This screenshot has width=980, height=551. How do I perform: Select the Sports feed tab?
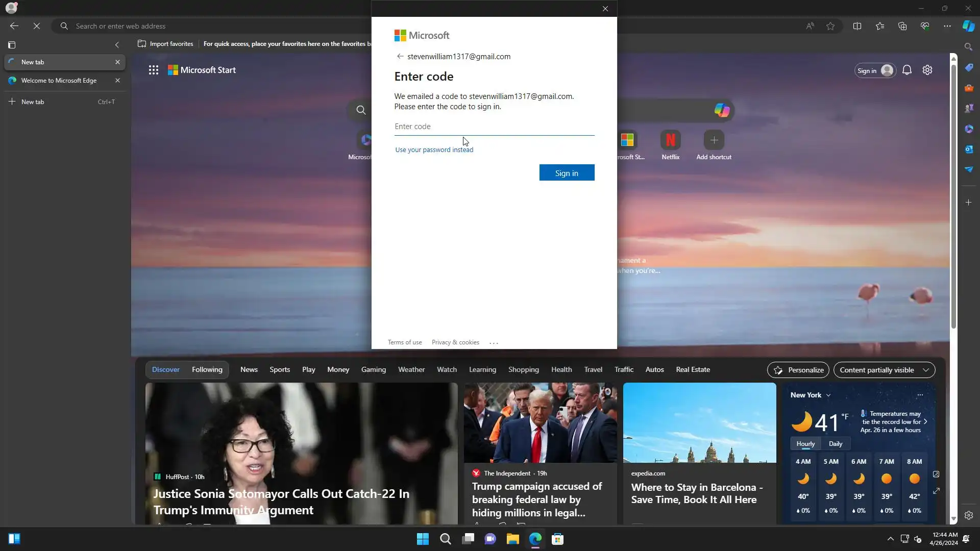click(x=279, y=370)
